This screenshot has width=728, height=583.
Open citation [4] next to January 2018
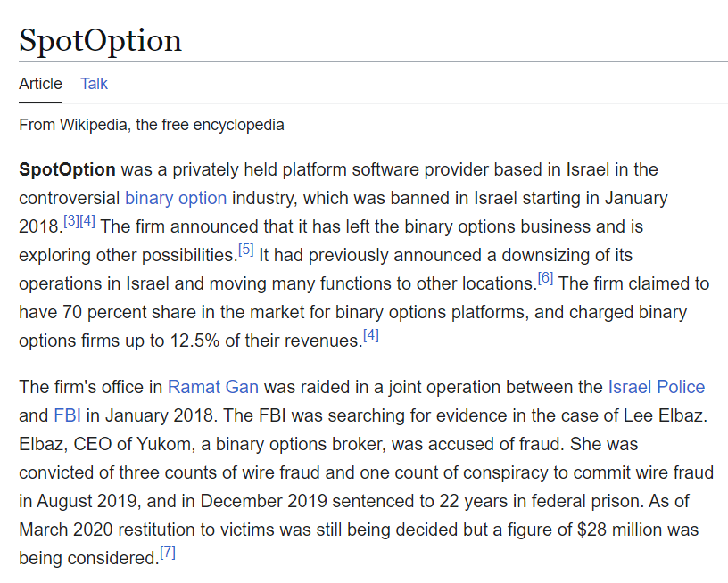87,221
